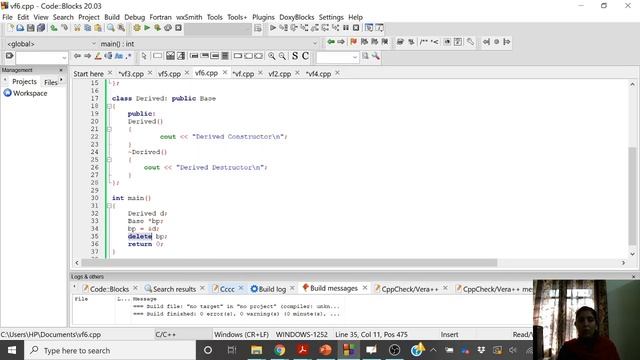Click the select pointer tool icon
This screenshot has width=640, height=360.
[x=144, y=56]
